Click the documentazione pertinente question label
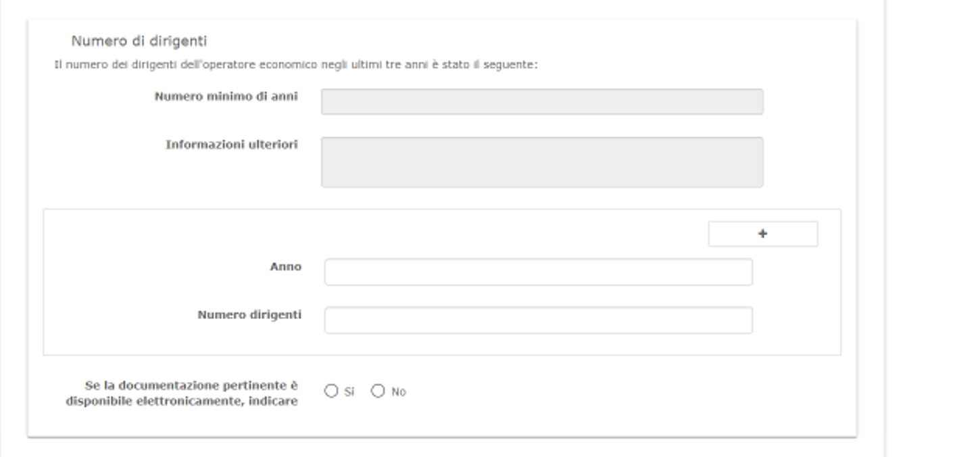The width and height of the screenshot is (980, 457). pos(191,386)
